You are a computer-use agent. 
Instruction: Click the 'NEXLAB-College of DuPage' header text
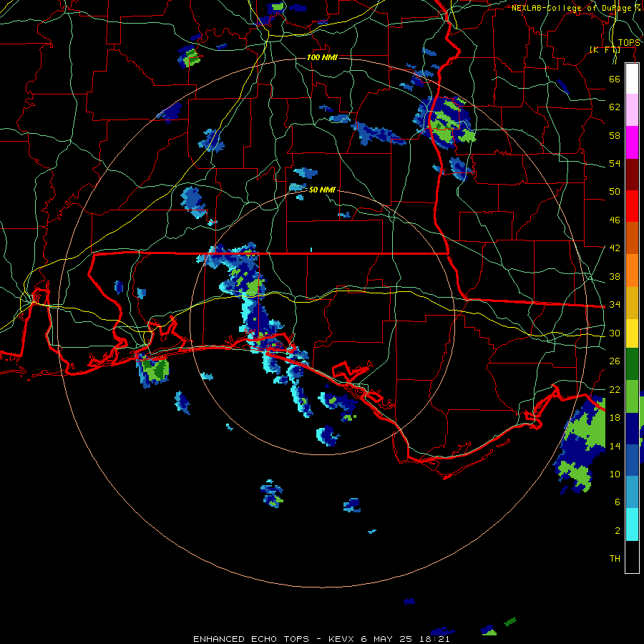pos(572,8)
